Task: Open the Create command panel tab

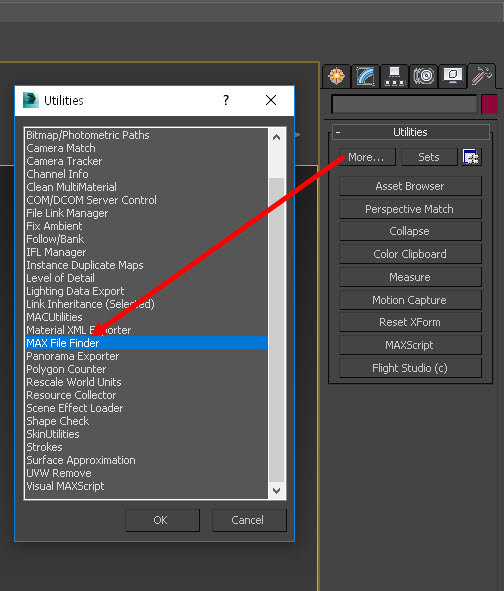Action: click(336, 76)
